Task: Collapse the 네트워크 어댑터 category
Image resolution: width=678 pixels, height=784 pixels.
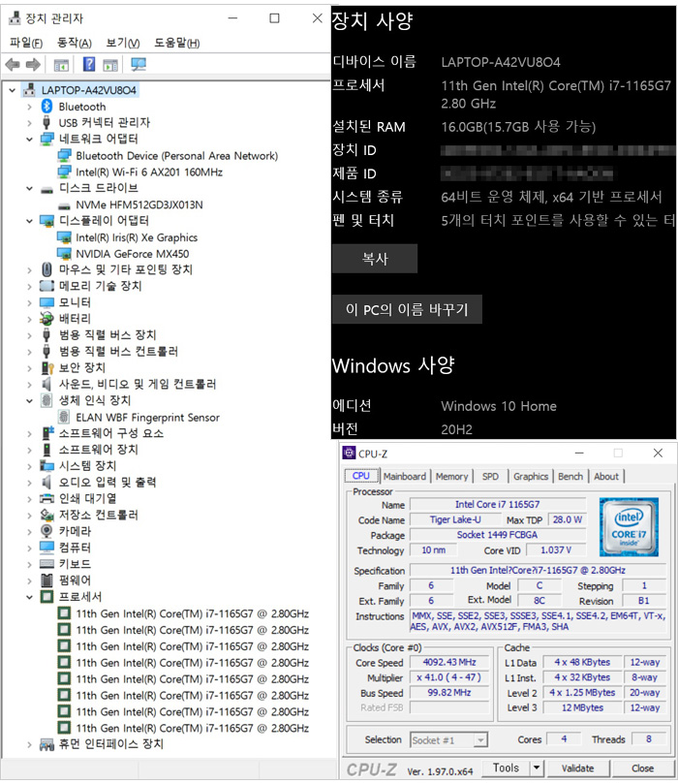Action: [x=29, y=139]
